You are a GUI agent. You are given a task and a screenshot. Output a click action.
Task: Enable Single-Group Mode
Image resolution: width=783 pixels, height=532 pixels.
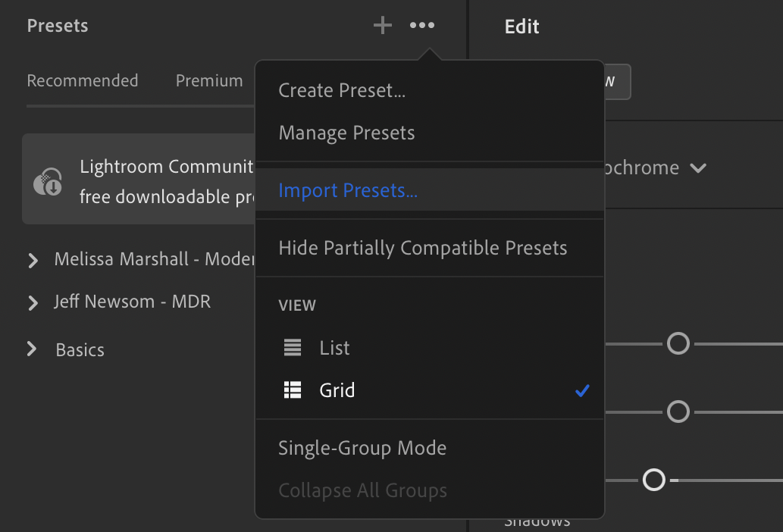(x=430, y=448)
